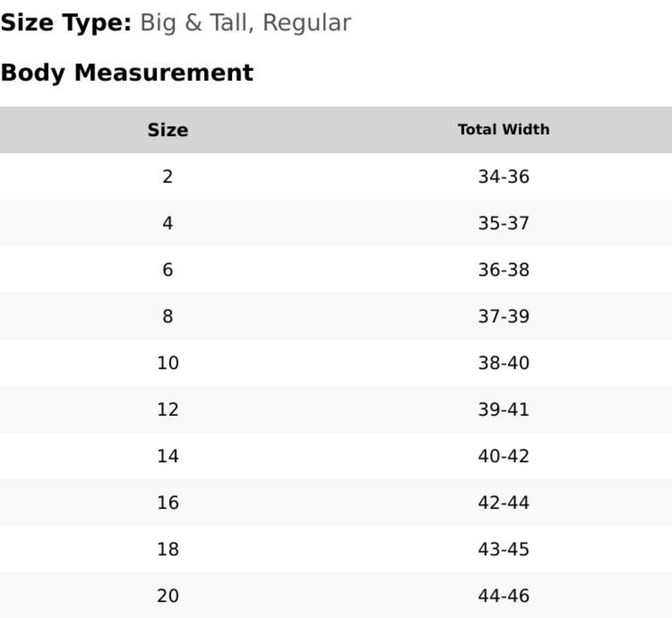The height and width of the screenshot is (618, 672).
Task: Click the Total Width column header
Action: (x=503, y=130)
